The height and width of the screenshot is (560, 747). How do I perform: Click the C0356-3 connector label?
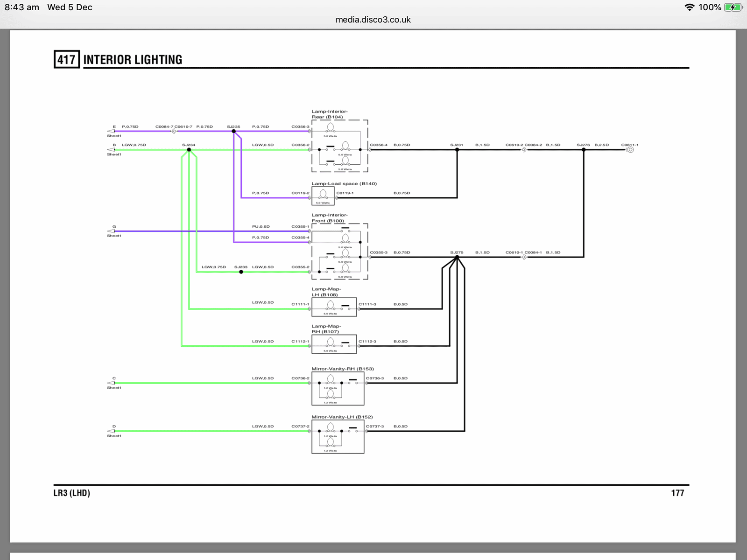[x=300, y=126]
